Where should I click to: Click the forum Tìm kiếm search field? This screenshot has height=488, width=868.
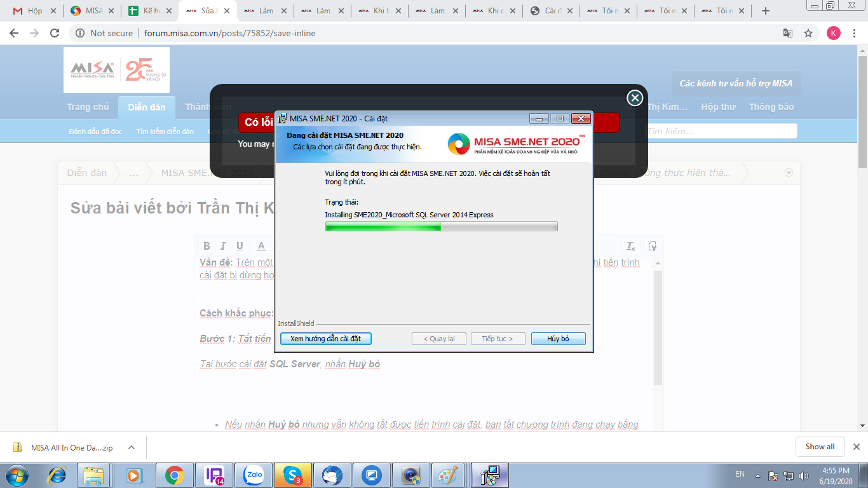click(x=719, y=131)
